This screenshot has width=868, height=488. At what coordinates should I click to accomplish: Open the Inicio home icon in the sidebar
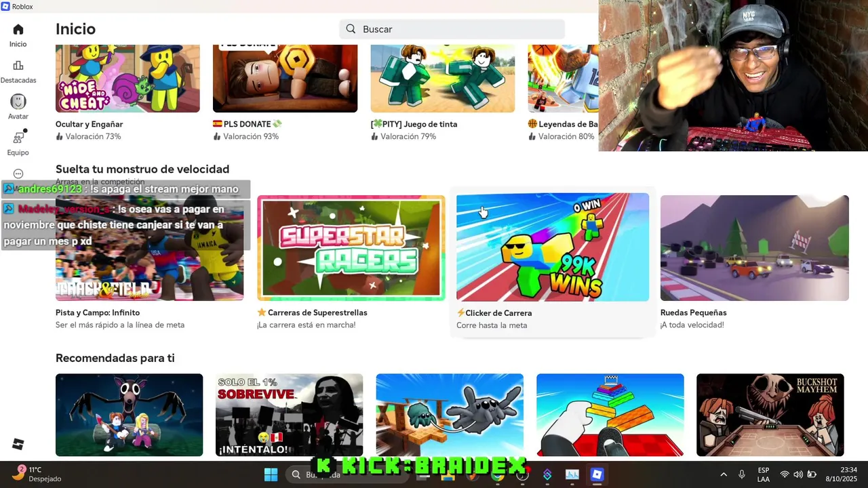18,30
